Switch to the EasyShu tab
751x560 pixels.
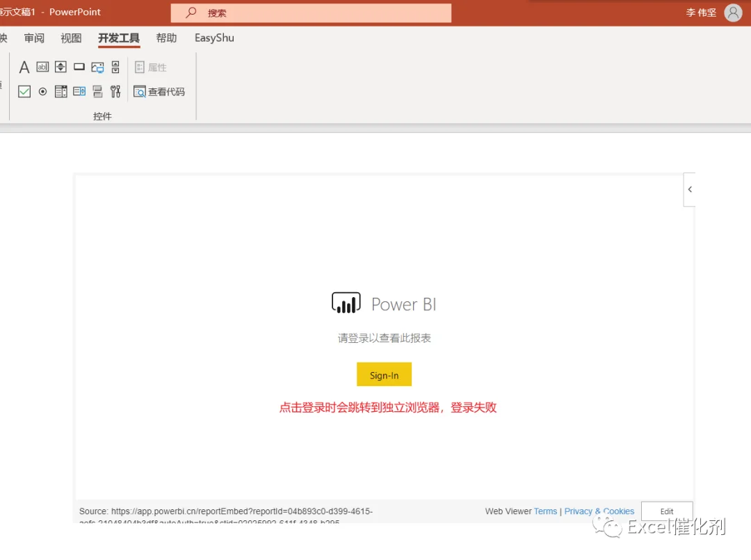click(x=214, y=38)
